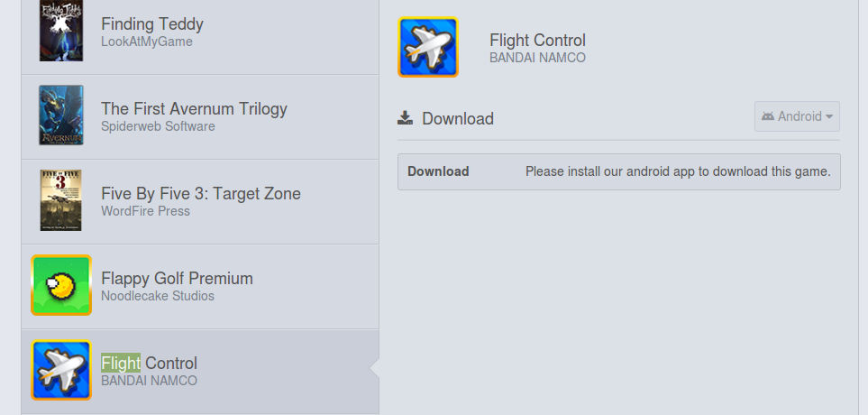868x415 pixels.
Task: Click the large Flight Control icon in details
Action: coord(428,47)
